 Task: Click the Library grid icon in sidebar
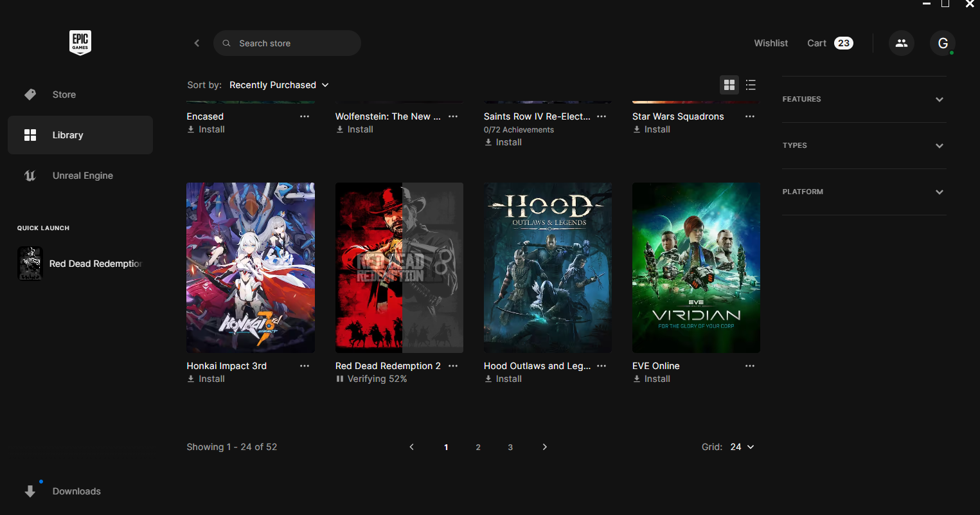[x=30, y=135]
